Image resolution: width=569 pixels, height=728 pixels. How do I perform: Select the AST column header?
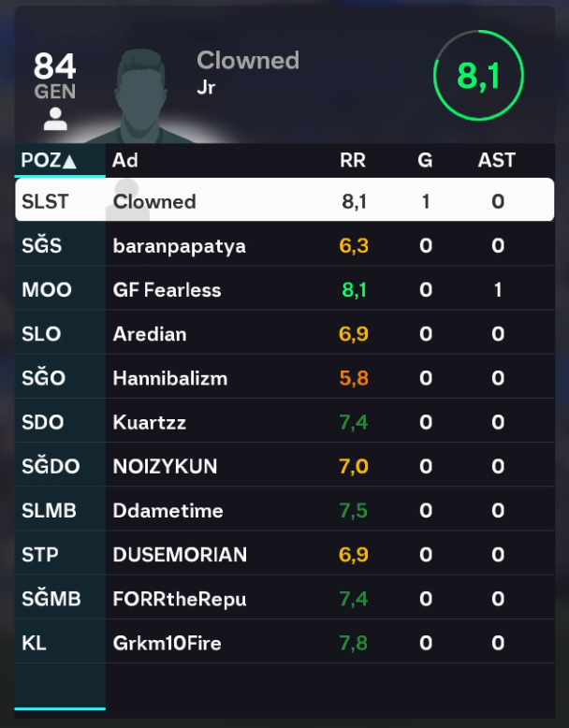496,160
